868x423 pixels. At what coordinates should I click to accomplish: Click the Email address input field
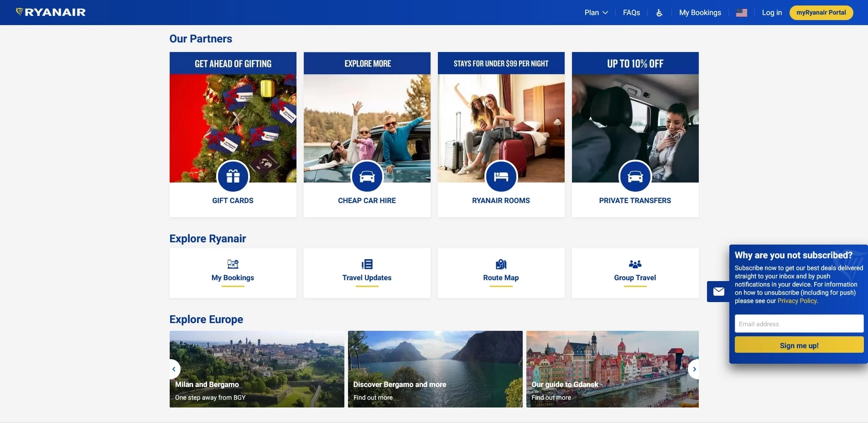click(799, 324)
